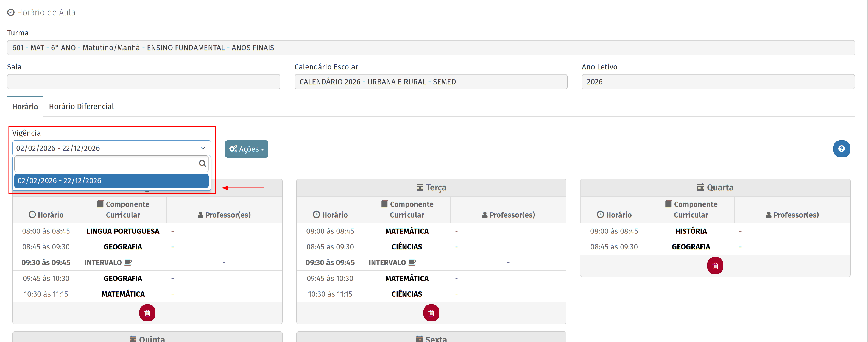This screenshot has width=868, height=342.
Task: Click the Turma field
Action: point(430,48)
